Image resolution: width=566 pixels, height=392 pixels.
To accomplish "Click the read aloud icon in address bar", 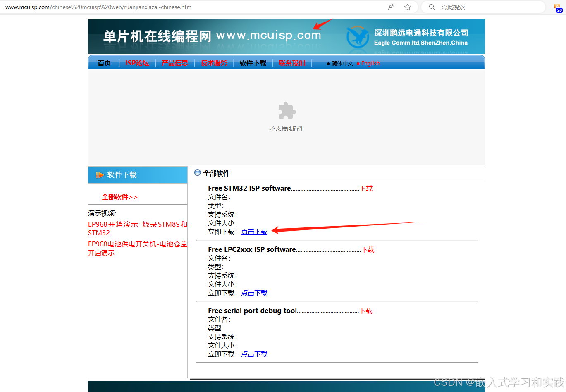I will [x=391, y=7].
